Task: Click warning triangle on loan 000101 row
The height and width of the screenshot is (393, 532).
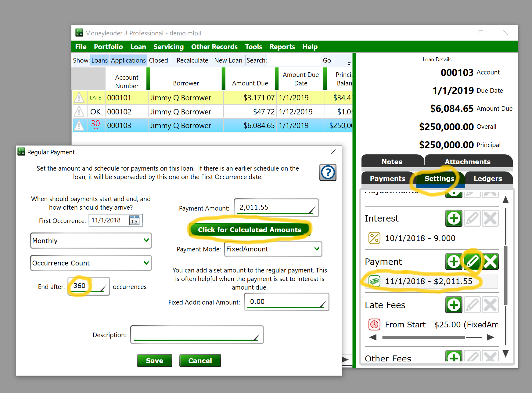Action: pos(79,98)
